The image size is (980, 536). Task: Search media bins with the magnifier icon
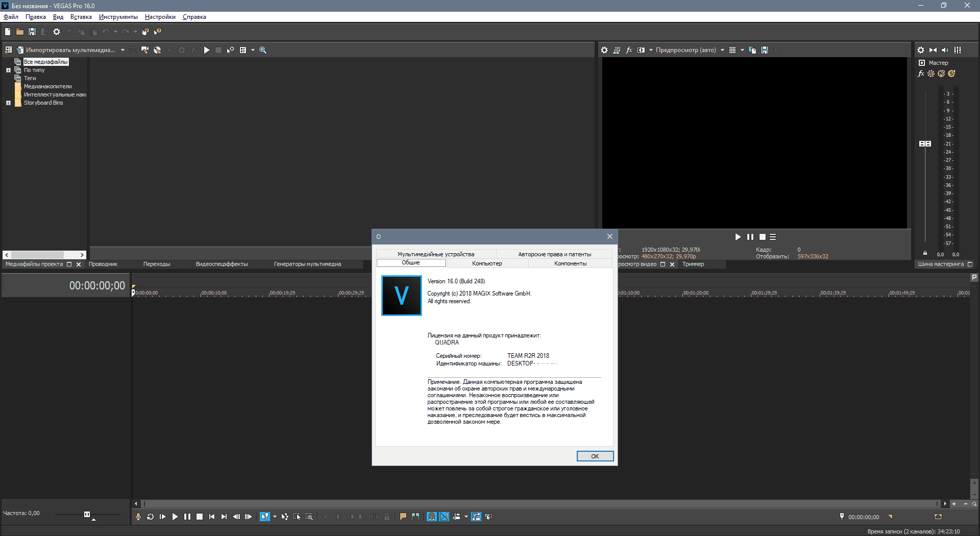point(263,50)
